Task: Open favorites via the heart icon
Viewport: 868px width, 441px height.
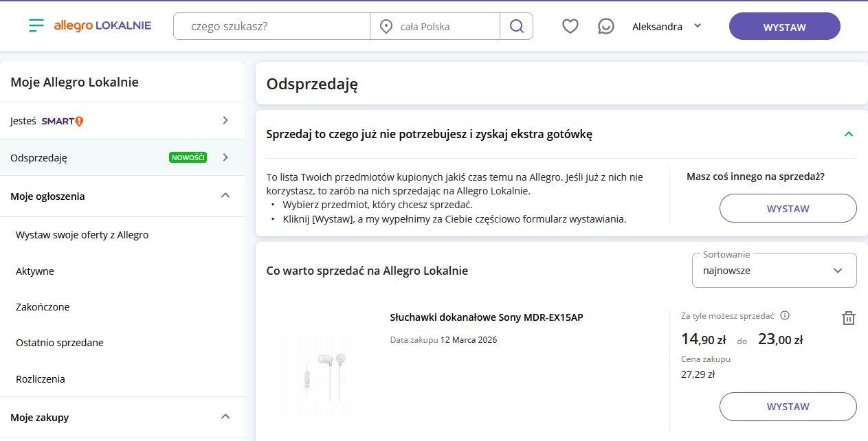Action: coord(570,27)
